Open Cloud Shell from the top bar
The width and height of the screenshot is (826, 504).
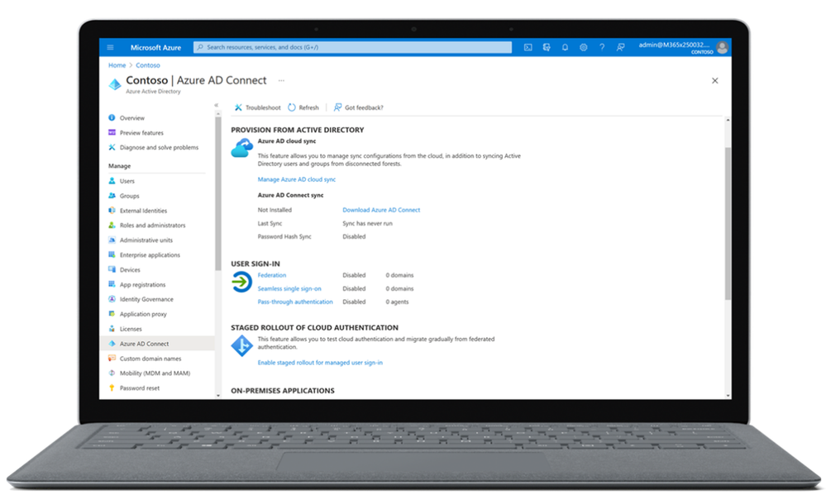pos(528,47)
